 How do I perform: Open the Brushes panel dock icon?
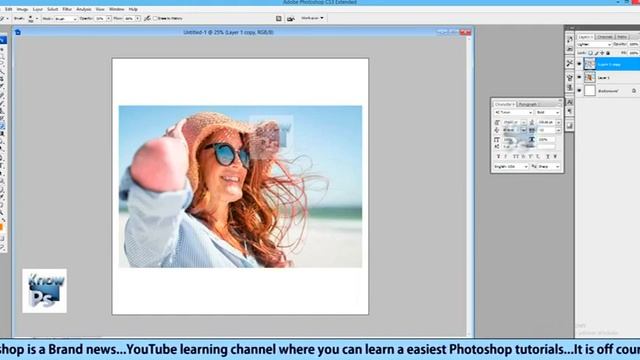click(569, 78)
